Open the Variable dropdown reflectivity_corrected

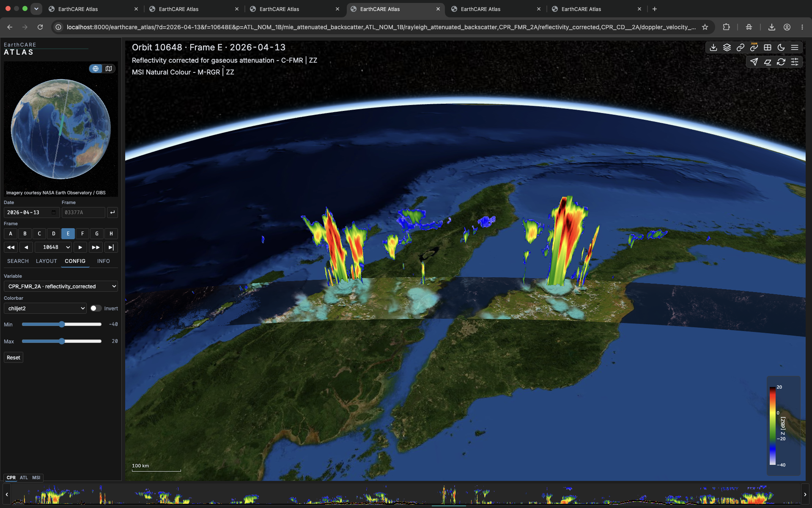[x=60, y=287]
